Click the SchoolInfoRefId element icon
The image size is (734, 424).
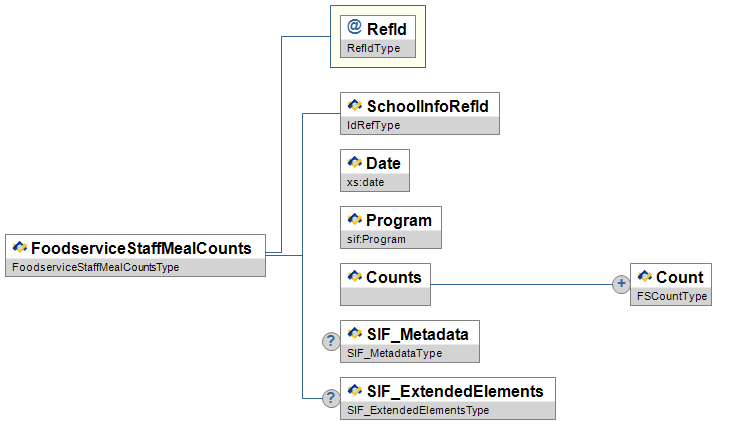click(354, 106)
